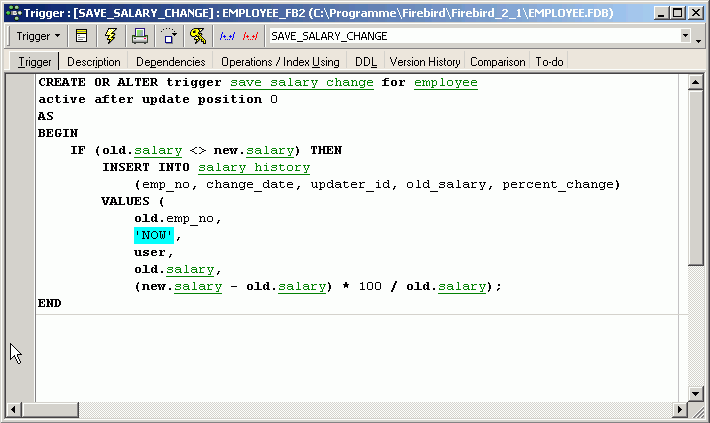Click the display in editor window icon
Screen dimensions: 710x423
tap(82, 36)
